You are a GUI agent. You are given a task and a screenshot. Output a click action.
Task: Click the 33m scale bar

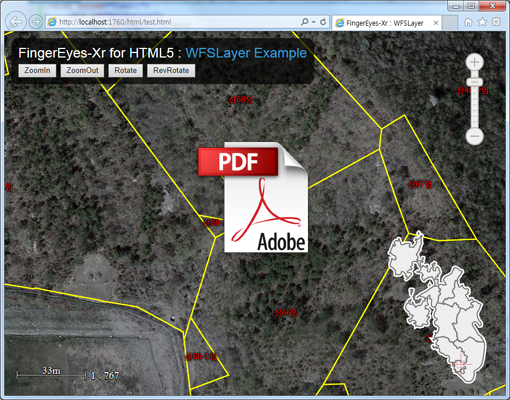[x=51, y=374]
